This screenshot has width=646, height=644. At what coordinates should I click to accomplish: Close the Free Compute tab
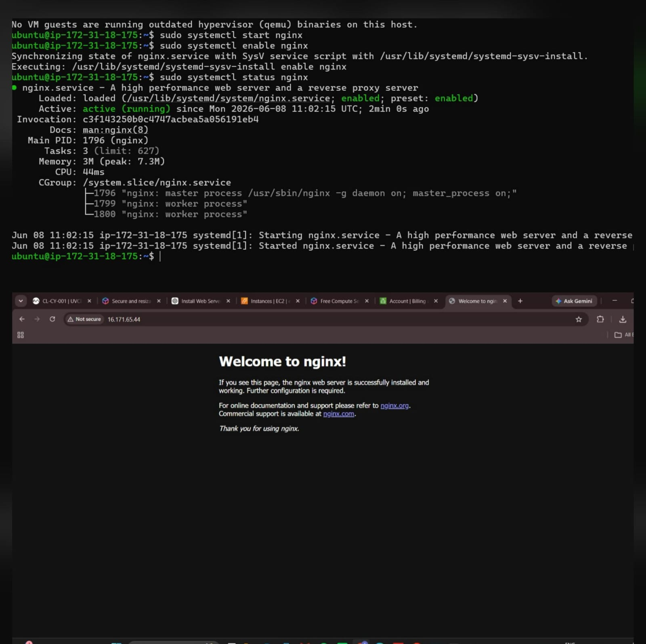click(367, 301)
